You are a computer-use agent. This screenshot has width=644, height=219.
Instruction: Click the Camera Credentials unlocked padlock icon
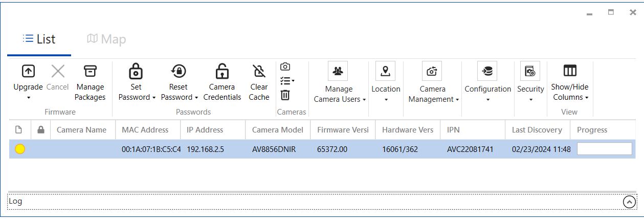(222, 71)
